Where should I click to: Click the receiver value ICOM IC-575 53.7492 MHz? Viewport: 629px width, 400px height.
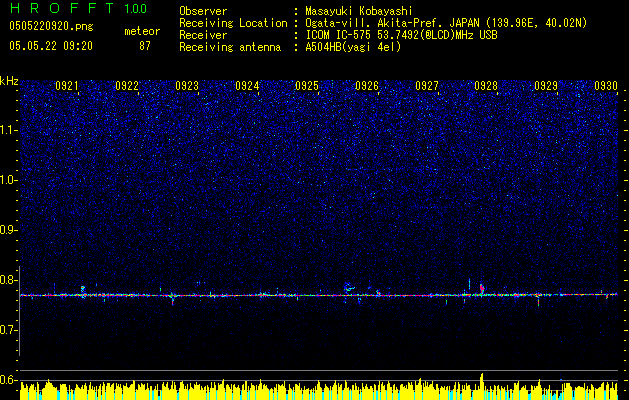[x=401, y=35]
